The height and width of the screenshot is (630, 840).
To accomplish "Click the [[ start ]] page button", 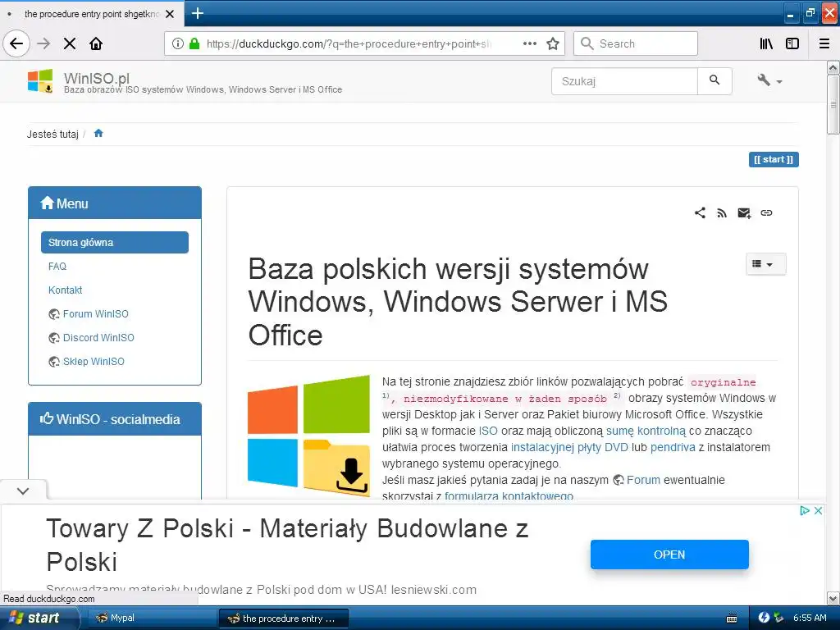I will tap(774, 160).
